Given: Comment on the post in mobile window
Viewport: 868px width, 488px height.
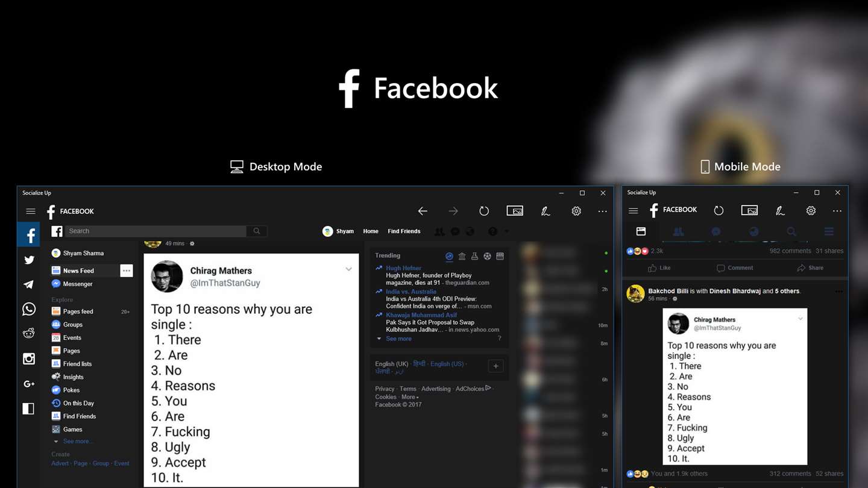Looking at the screenshot, I should point(735,268).
